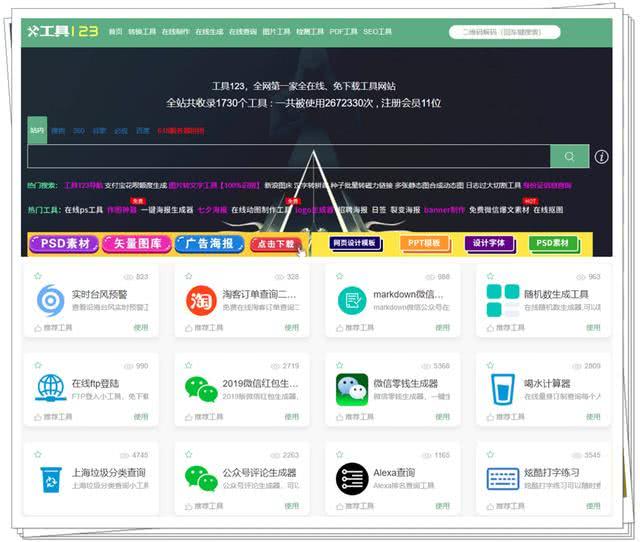The height and width of the screenshot is (542, 640).
Task: Click blue 广告海报 banner button
Action: pos(210,244)
